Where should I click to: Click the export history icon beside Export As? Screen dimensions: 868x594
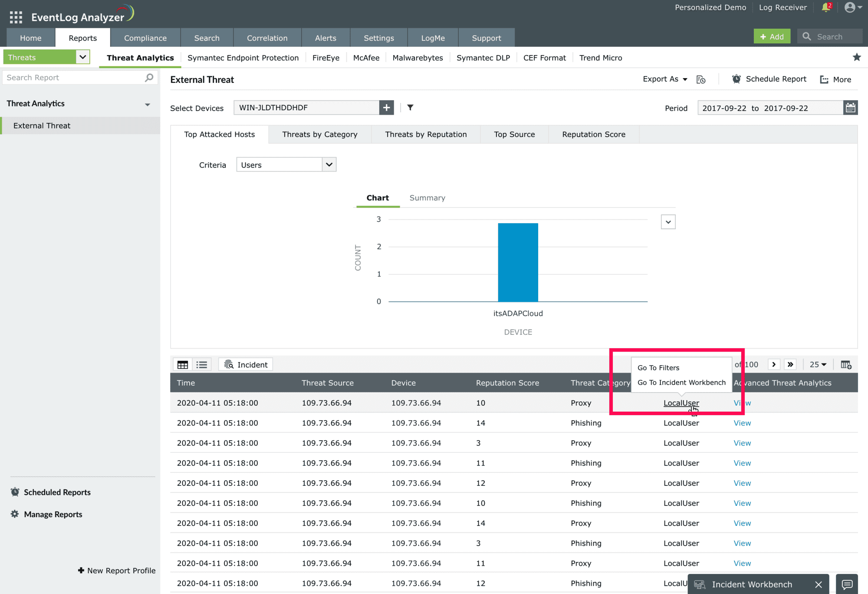pyautogui.click(x=701, y=79)
